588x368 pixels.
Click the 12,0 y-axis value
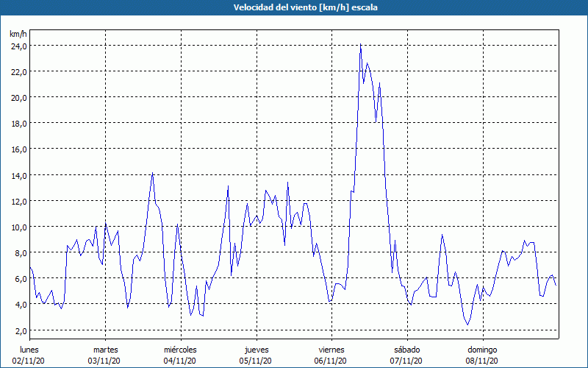pyautogui.click(x=19, y=201)
